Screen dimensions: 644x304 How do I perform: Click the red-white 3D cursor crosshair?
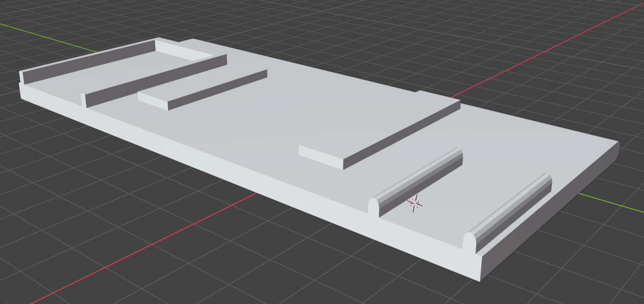coord(415,203)
